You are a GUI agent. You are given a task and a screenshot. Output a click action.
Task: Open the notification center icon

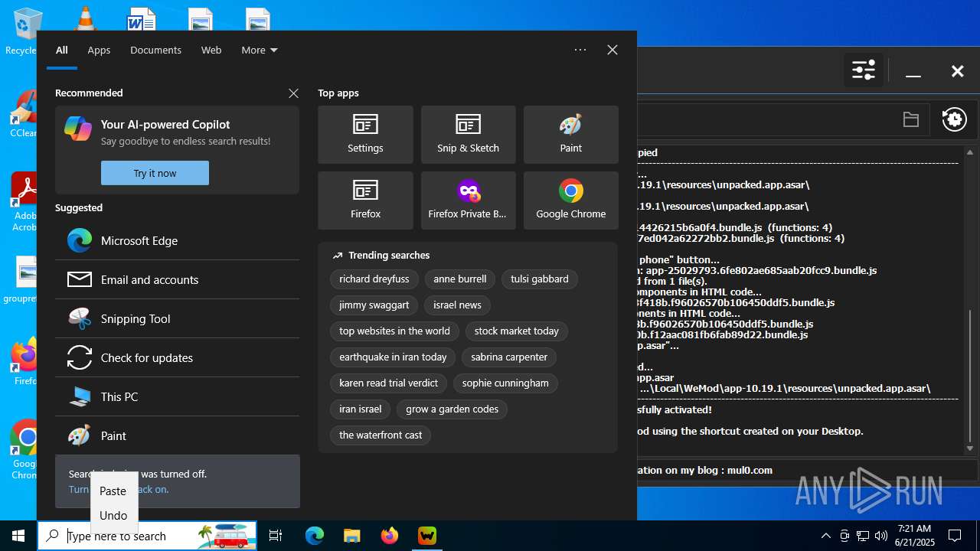pos(955,536)
